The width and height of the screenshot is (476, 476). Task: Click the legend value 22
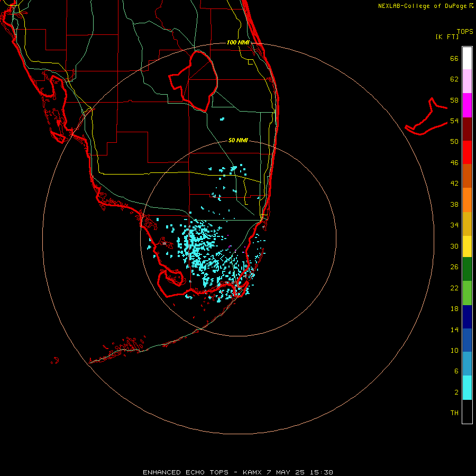454,288
